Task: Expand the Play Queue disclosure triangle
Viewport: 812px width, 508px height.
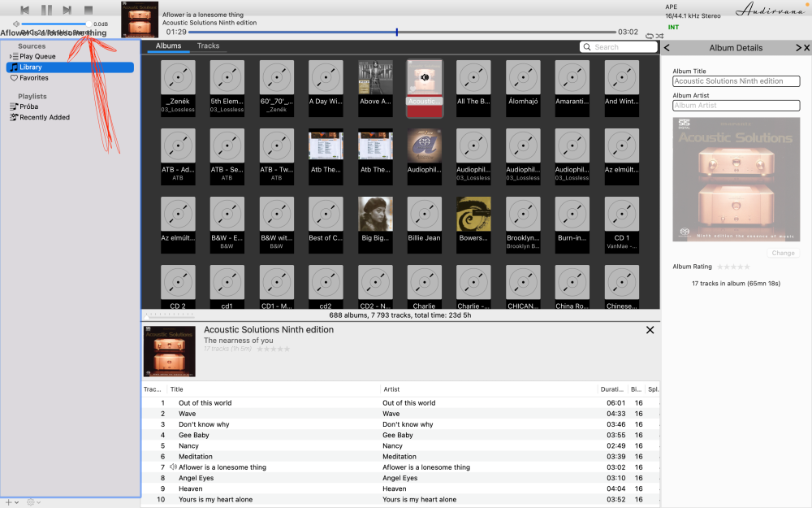Action: pyautogui.click(x=11, y=57)
